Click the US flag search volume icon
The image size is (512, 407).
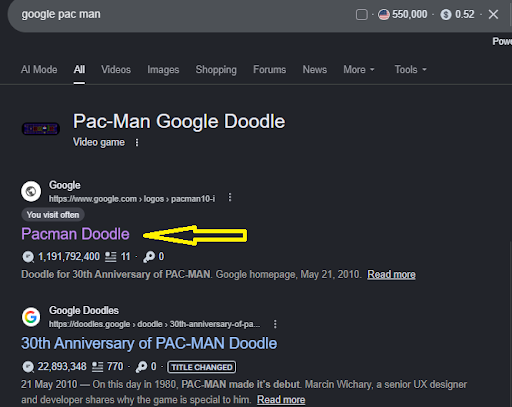pos(384,15)
